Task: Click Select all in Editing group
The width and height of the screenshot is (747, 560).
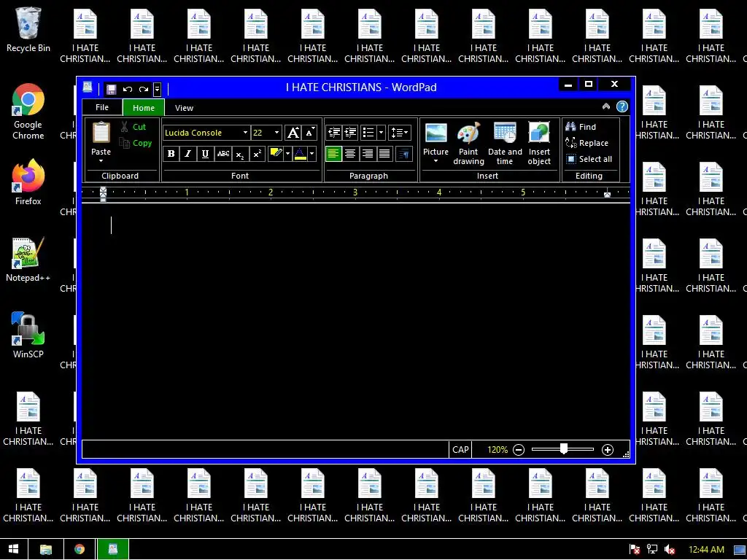Action: [x=589, y=159]
